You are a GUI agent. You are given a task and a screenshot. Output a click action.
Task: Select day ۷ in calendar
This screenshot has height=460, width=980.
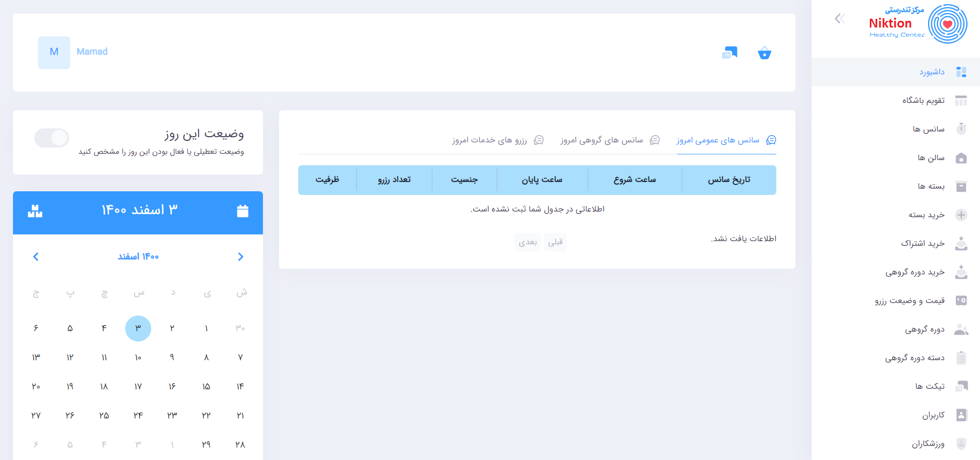pyautogui.click(x=241, y=358)
